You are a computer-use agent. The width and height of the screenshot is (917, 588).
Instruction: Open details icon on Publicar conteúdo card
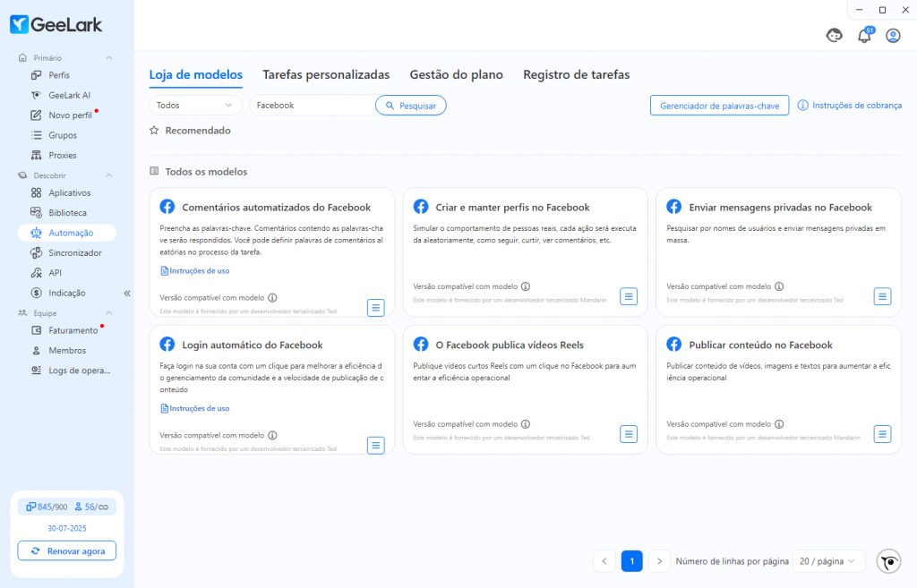click(882, 434)
